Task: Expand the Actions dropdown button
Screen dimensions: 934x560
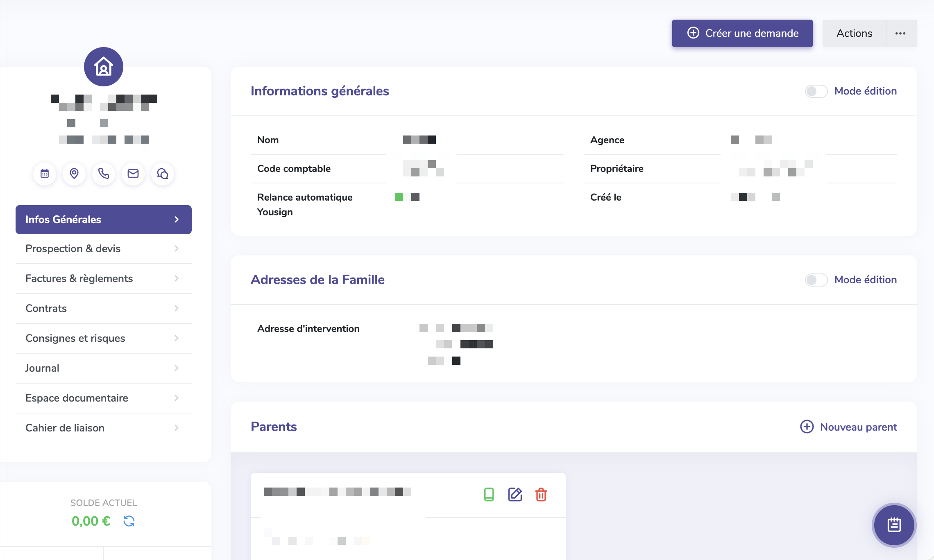Action: 854,34
